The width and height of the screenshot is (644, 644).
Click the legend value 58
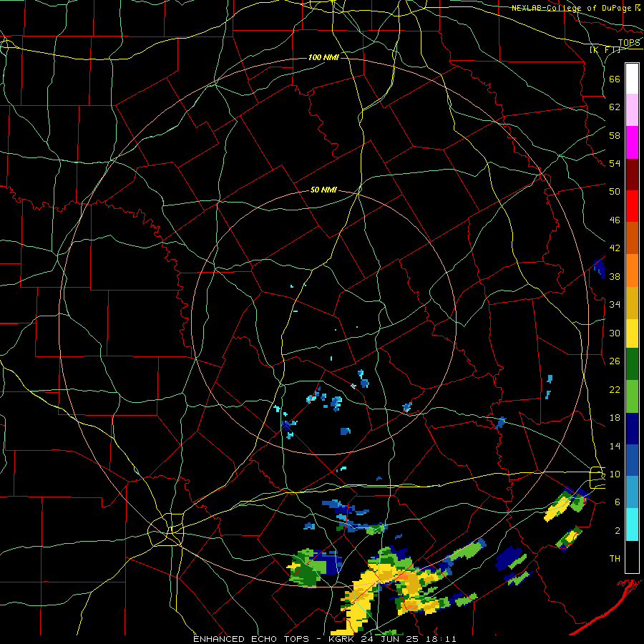click(x=615, y=135)
